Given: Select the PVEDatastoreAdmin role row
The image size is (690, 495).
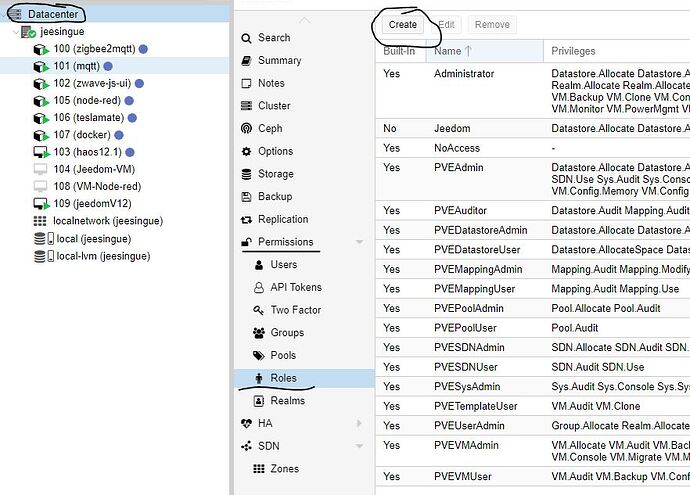Looking at the screenshot, I should point(533,230).
